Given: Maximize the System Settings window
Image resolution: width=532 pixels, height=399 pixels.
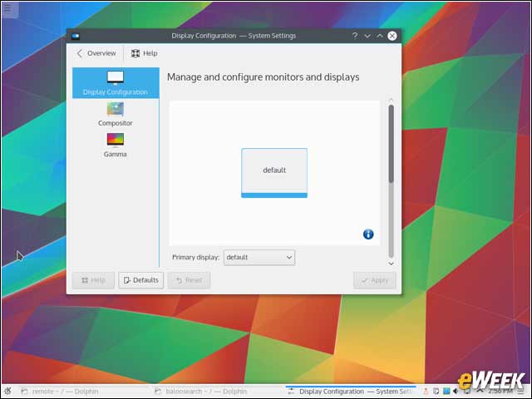Looking at the screenshot, I should pos(380,36).
